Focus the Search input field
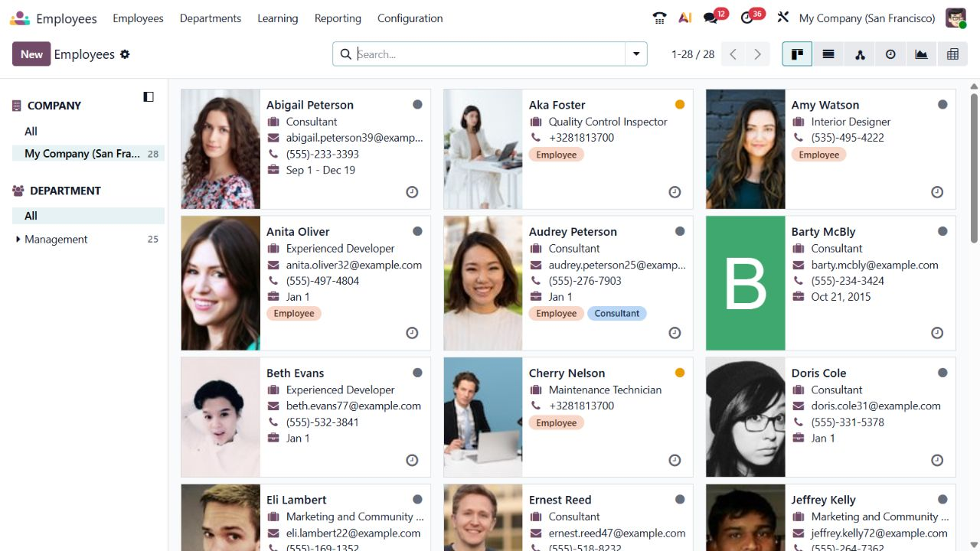The height and width of the screenshot is (551, 980). pyautogui.click(x=490, y=54)
